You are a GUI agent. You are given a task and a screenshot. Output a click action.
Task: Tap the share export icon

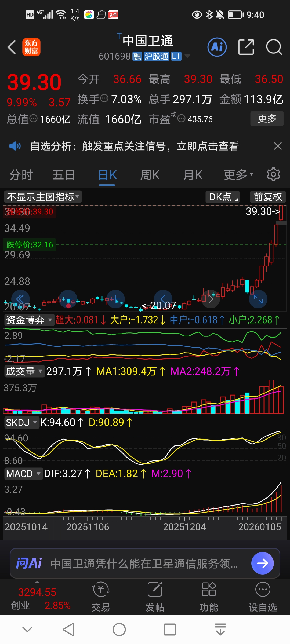246,47
